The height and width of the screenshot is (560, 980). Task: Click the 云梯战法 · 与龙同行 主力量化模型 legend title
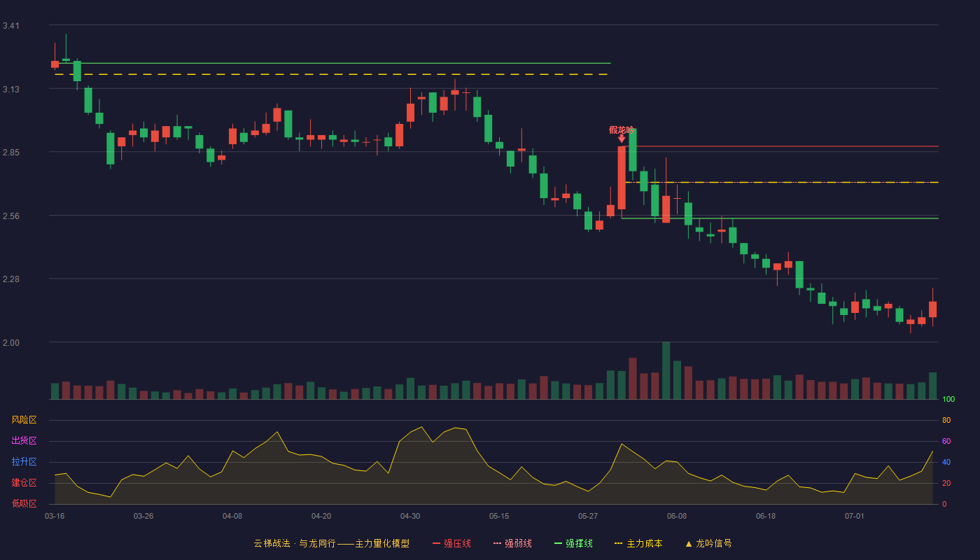(332, 543)
